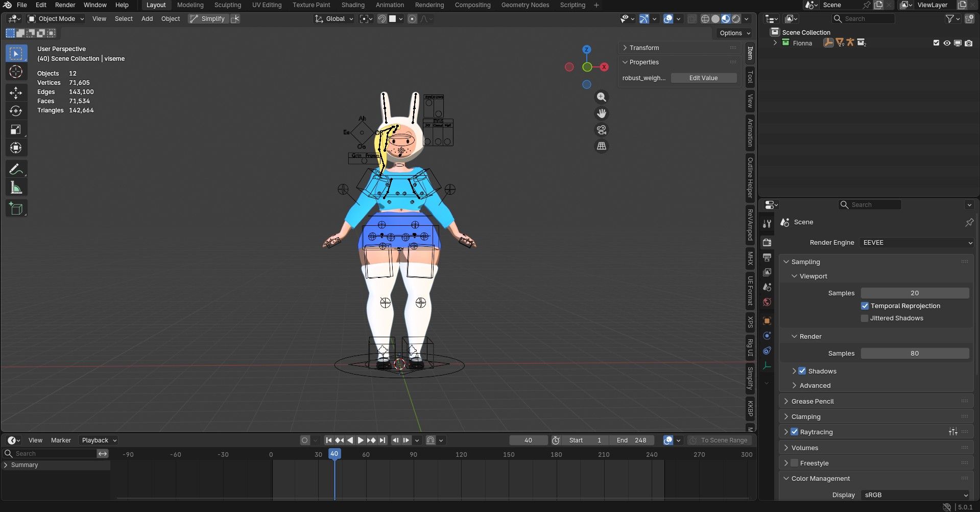Viewport: 980px width, 512px height.
Task: Click the viewport zoom magnifier icon
Action: 602,97
